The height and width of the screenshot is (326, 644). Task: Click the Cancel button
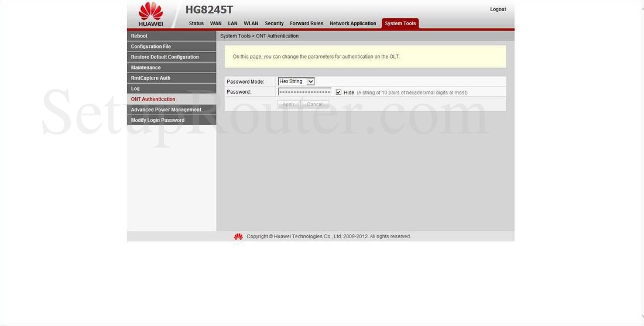coord(314,104)
